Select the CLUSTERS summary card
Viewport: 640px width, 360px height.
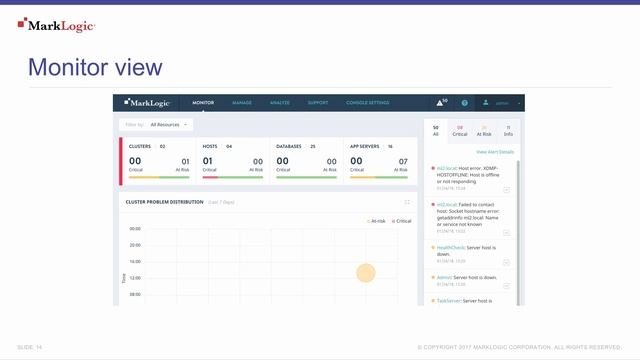159,161
